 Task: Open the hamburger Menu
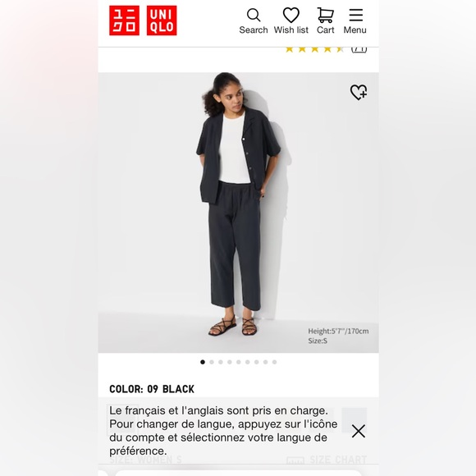pyautogui.click(x=355, y=15)
